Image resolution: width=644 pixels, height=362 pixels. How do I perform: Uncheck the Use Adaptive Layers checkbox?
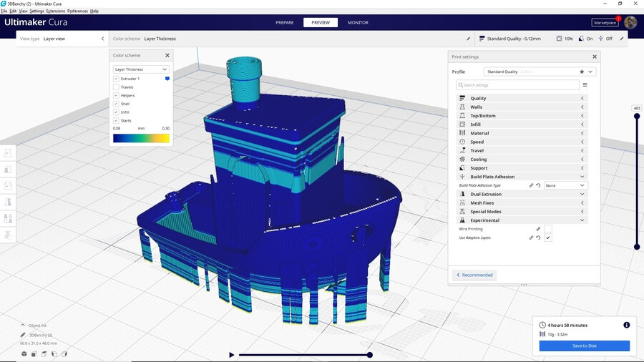coord(548,238)
